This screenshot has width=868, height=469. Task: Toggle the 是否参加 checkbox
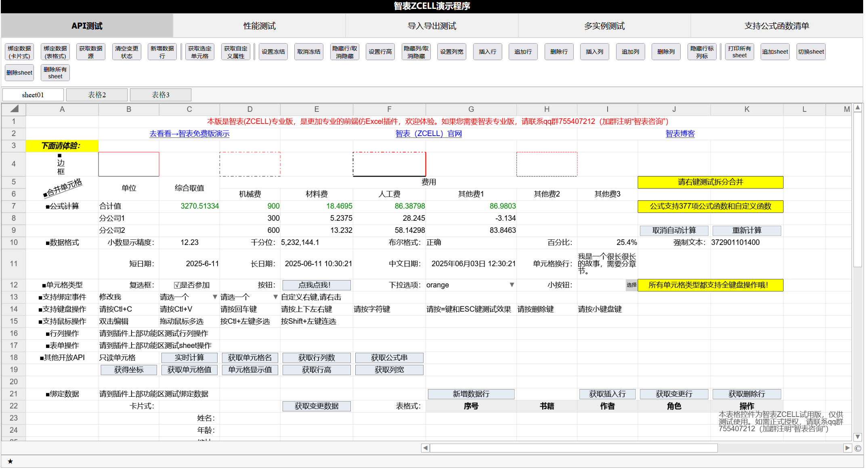click(x=177, y=285)
